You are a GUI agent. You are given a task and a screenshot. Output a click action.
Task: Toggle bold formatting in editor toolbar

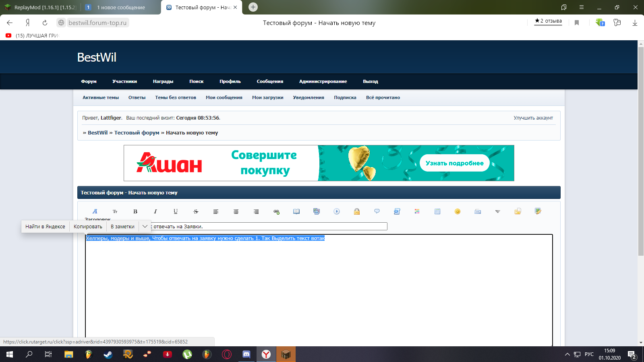(x=135, y=211)
